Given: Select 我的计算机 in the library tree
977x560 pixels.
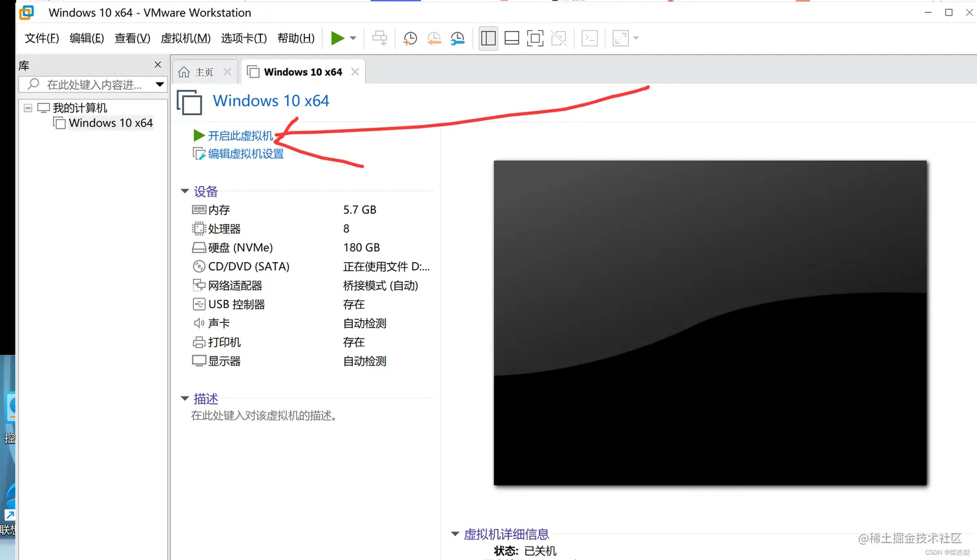Looking at the screenshot, I should [79, 108].
